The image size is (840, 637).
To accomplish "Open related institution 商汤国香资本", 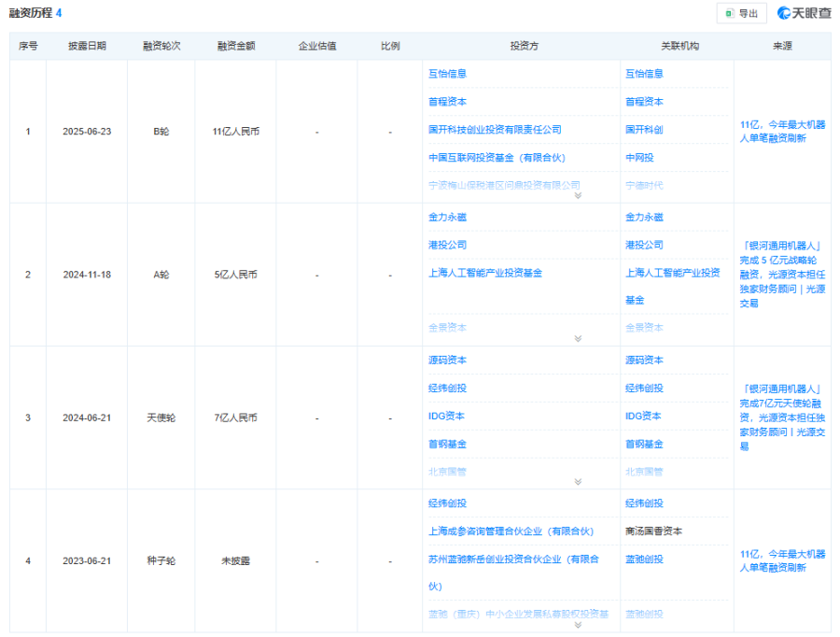I will coord(653,531).
